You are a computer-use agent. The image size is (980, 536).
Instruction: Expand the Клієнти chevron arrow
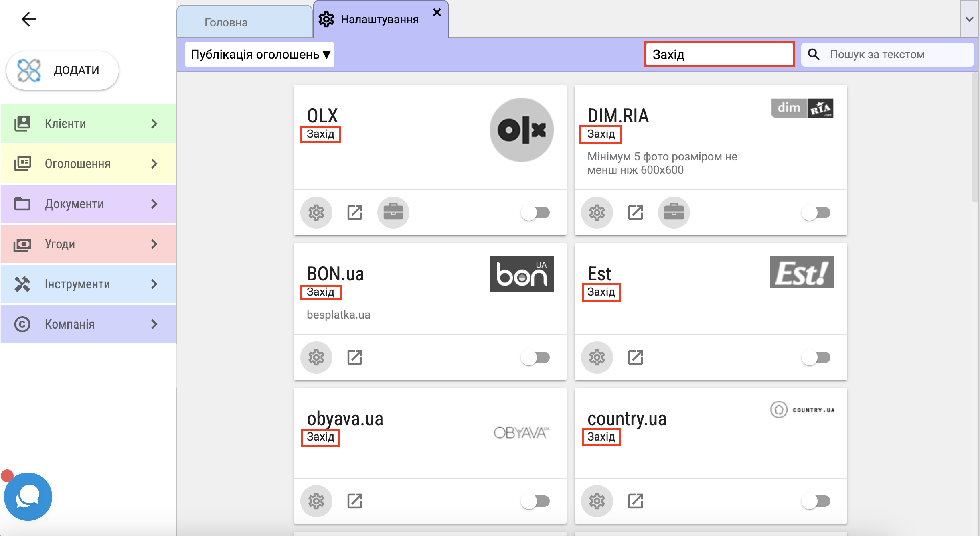[154, 124]
